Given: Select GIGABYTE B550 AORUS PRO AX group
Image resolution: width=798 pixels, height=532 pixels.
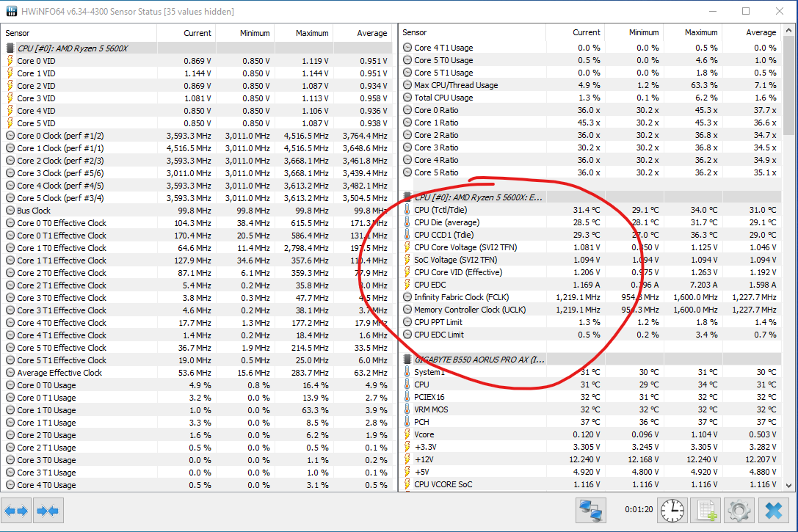Looking at the screenshot, I should 590,360.
